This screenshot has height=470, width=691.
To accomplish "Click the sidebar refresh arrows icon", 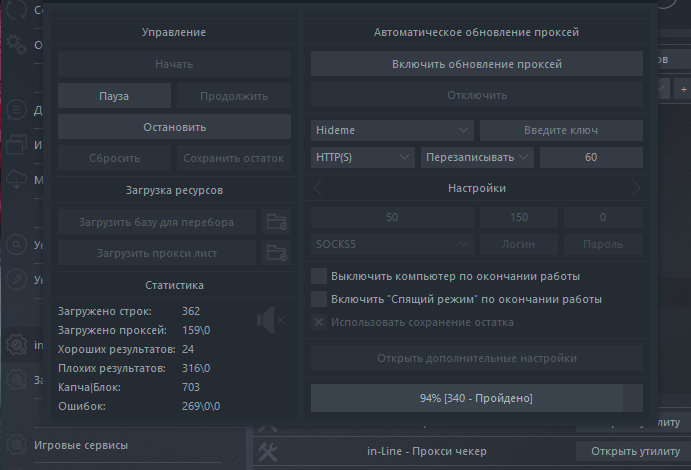I will (16, 10).
